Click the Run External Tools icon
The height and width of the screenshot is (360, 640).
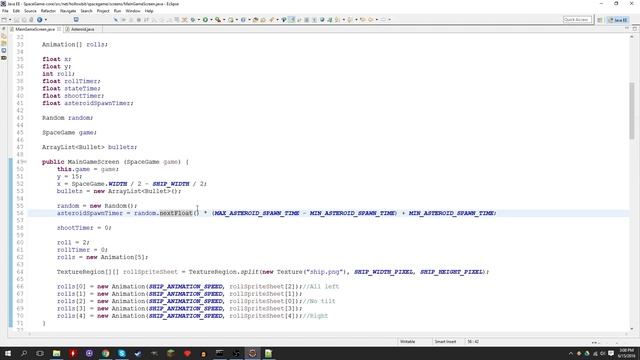coord(218,20)
